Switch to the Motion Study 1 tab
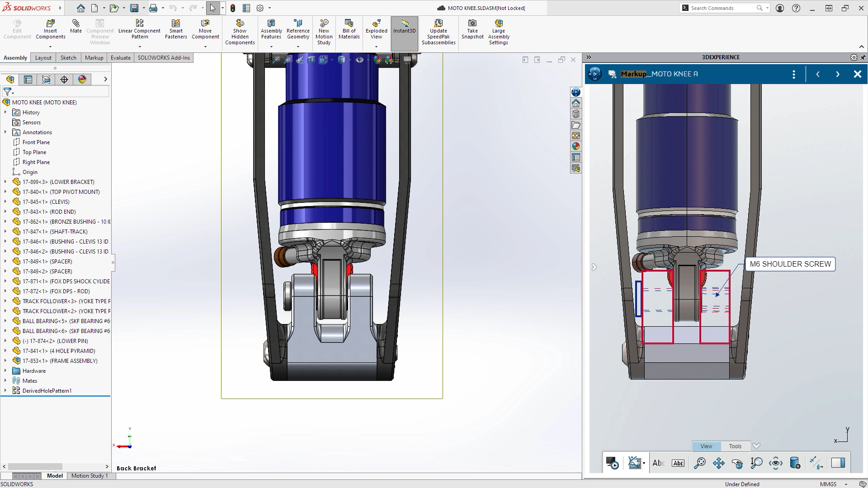The image size is (868, 488). (89, 475)
